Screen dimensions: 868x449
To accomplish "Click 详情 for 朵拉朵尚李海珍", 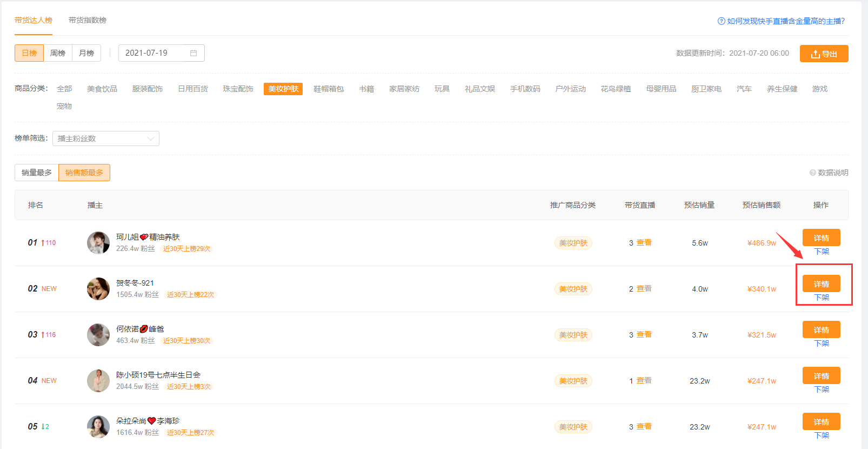I will [x=822, y=422].
